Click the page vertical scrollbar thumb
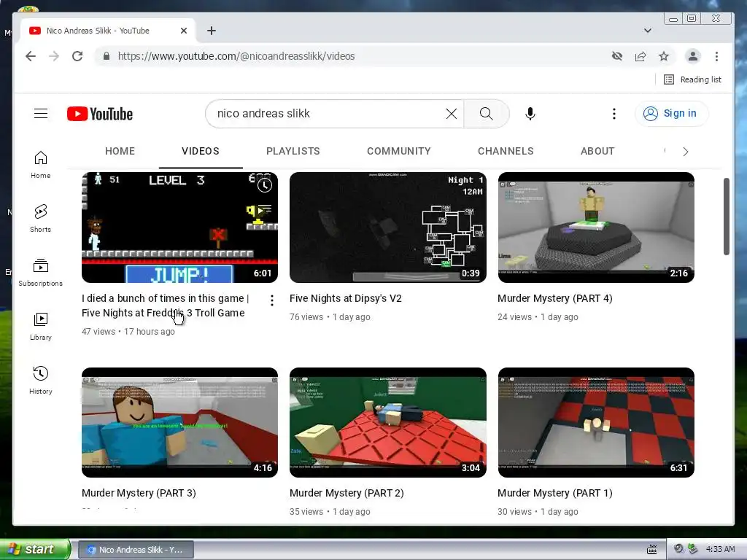747x560 pixels. [x=726, y=217]
